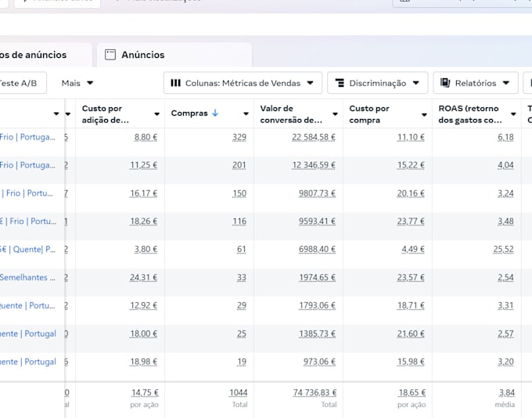The width and height of the screenshot is (532, 418).
Task: Click the 201 purchases value
Action: click(239, 165)
